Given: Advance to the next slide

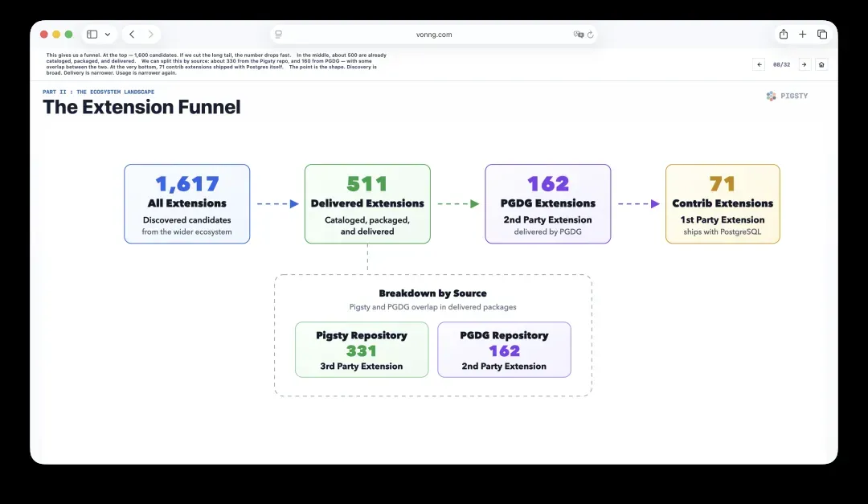Looking at the screenshot, I should point(805,65).
